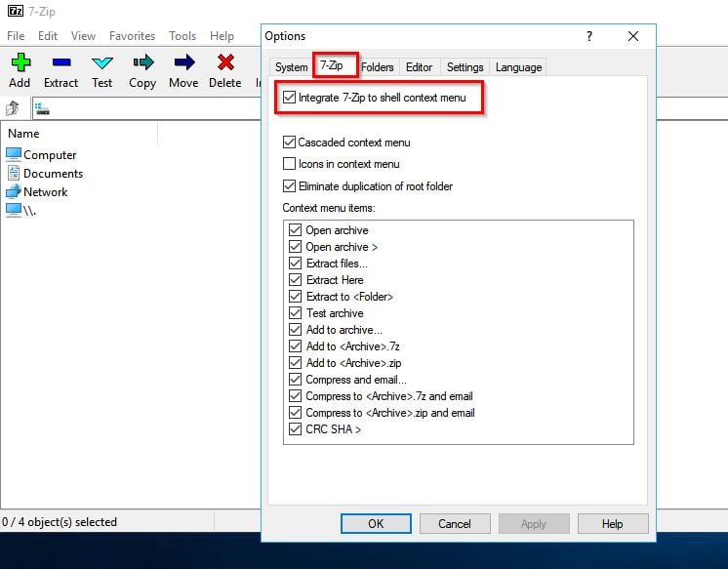
Task: Click the Delete toolbar icon
Action: [225, 62]
